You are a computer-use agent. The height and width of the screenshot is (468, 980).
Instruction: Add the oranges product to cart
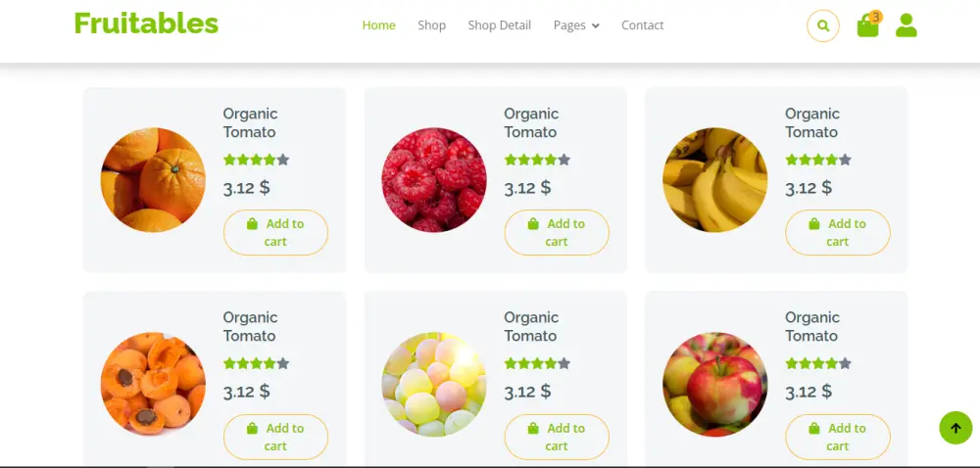click(x=275, y=233)
